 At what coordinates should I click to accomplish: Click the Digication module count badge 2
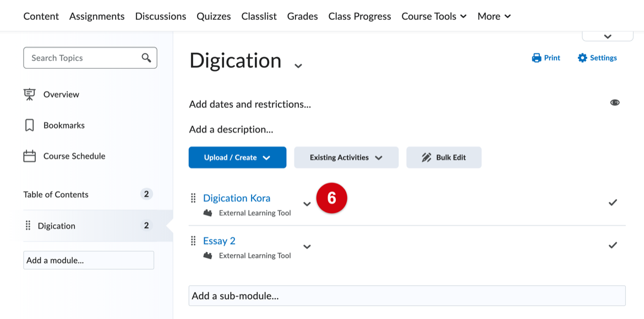tap(146, 225)
